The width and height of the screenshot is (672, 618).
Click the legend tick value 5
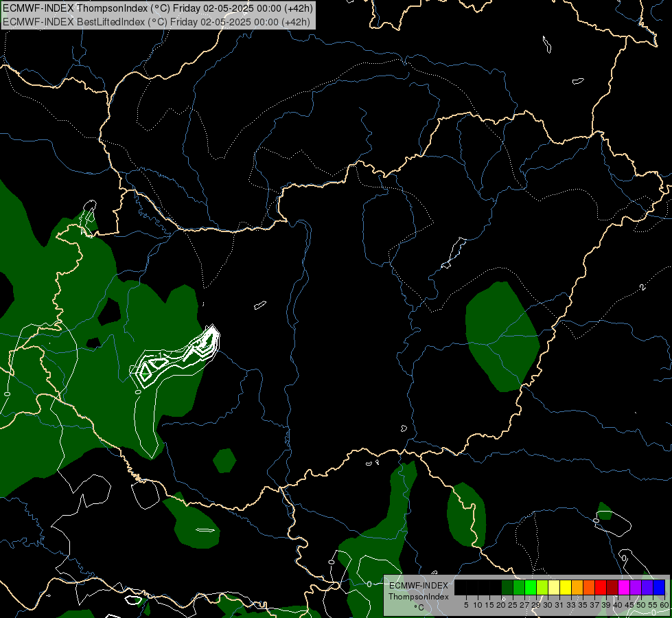[466, 605]
